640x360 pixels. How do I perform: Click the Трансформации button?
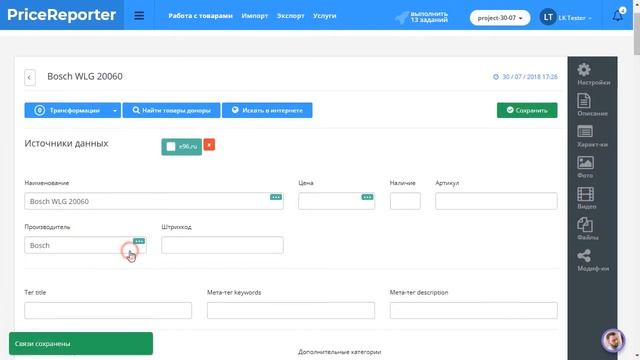(x=67, y=110)
